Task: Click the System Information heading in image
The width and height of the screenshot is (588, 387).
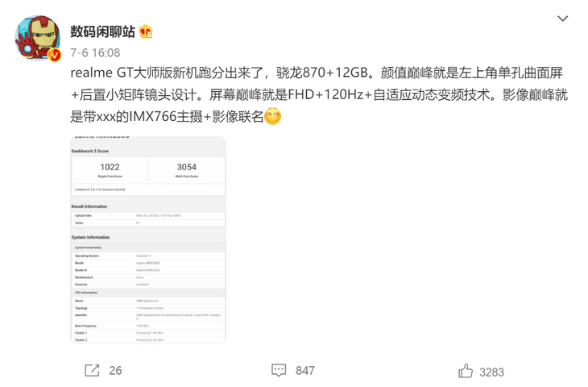Action: coord(90,237)
